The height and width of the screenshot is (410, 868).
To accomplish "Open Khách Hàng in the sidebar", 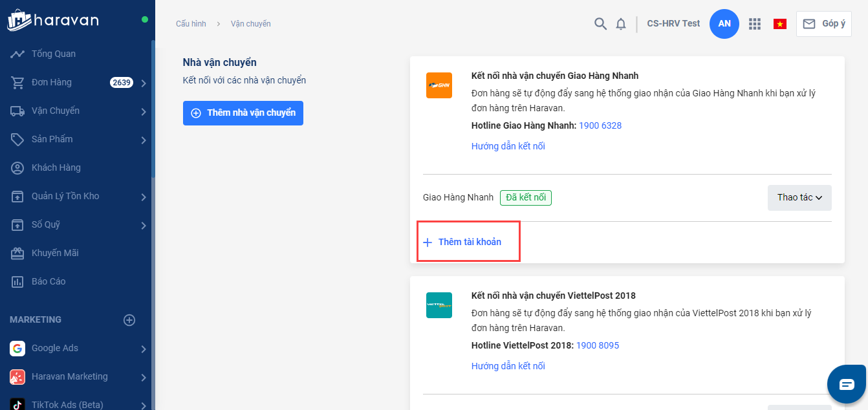I will click(56, 167).
